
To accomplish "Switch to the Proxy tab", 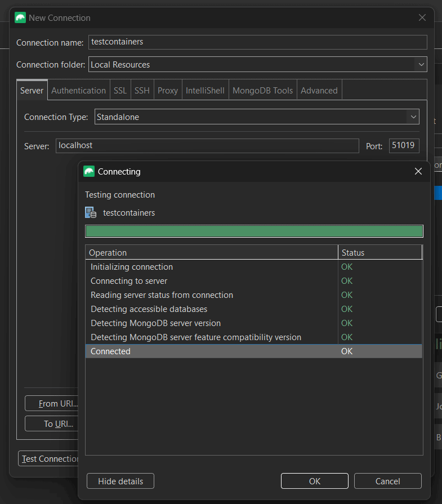I will (168, 91).
